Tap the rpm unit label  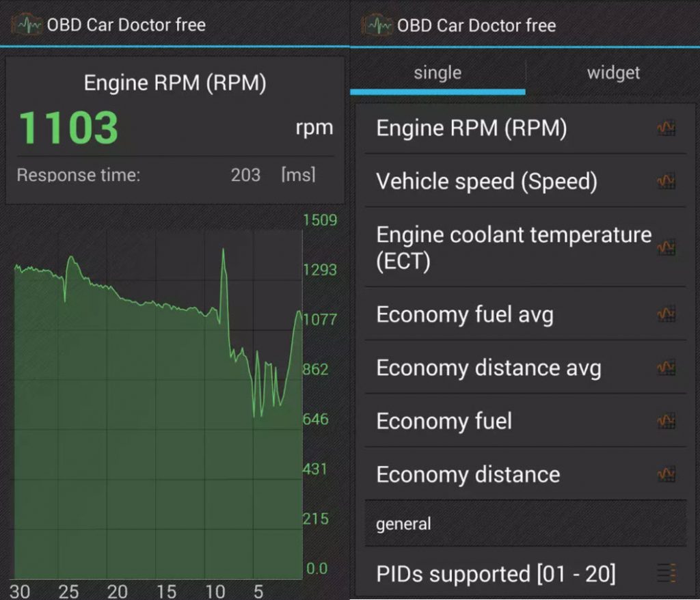click(314, 128)
